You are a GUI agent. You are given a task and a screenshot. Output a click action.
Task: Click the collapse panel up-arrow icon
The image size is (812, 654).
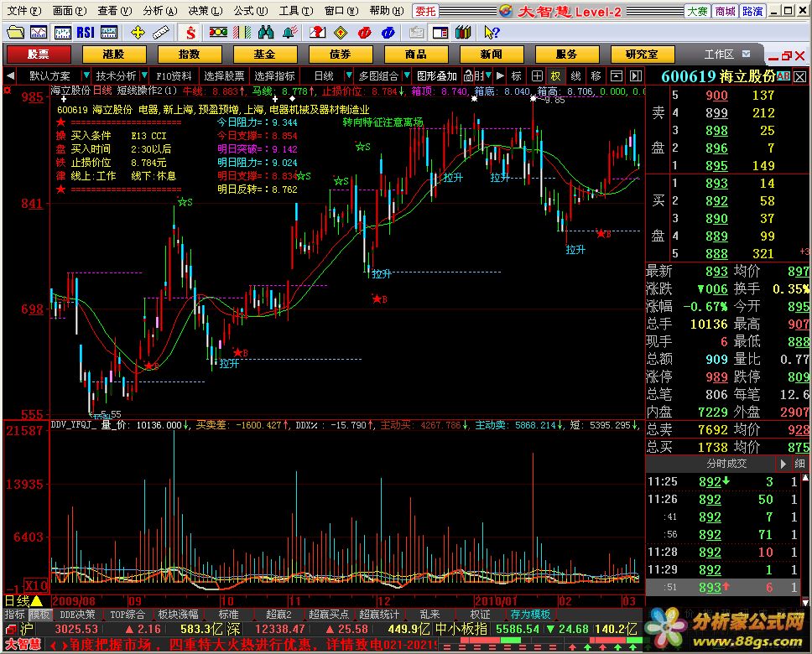pyautogui.click(x=617, y=76)
